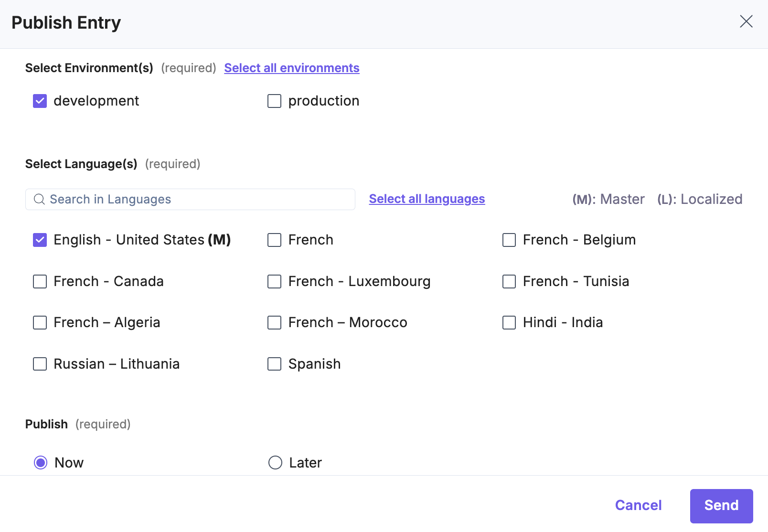Select the Spanish language checkbox
The width and height of the screenshot is (768, 532).
click(275, 364)
